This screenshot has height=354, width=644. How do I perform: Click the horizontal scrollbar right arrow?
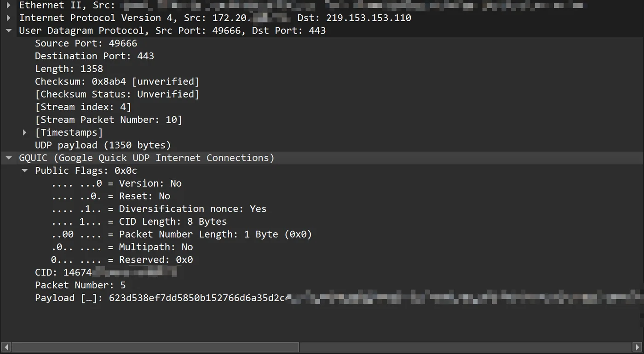pos(638,347)
